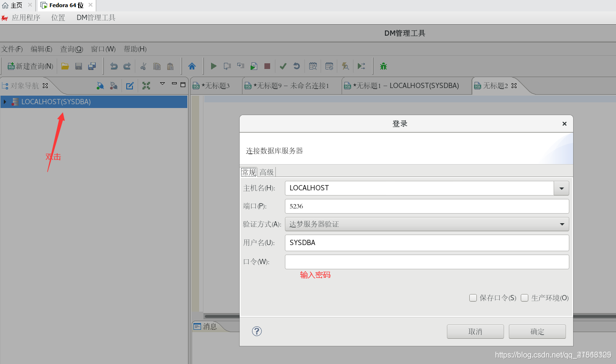The image size is (616, 364).
Task: Click the 端口 port input field
Action: [x=427, y=206]
